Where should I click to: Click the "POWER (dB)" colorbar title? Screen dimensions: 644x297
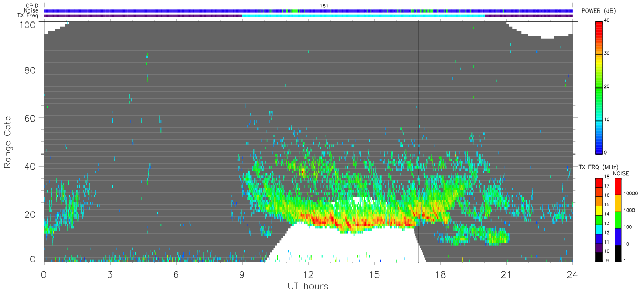click(x=598, y=11)
